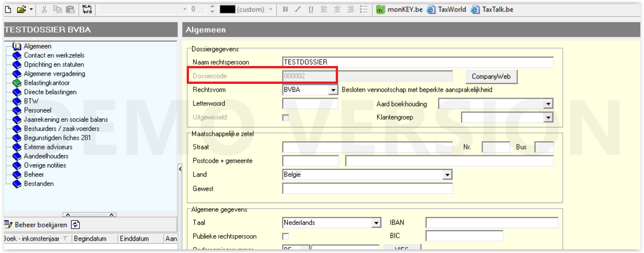Open the Taal dropdown showing Nederlands

(x=376, y=223)
